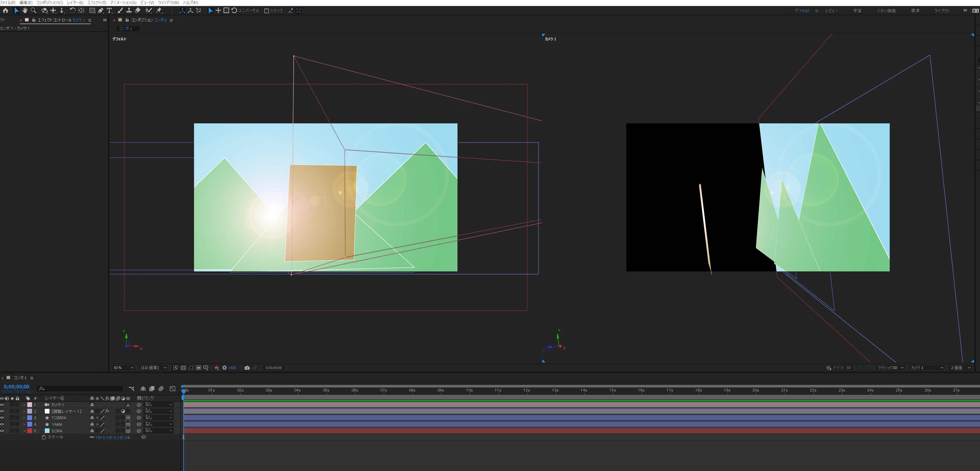Open the コンポジション(C) menu
Screen dimensions: 980x471
click(49, 3)
